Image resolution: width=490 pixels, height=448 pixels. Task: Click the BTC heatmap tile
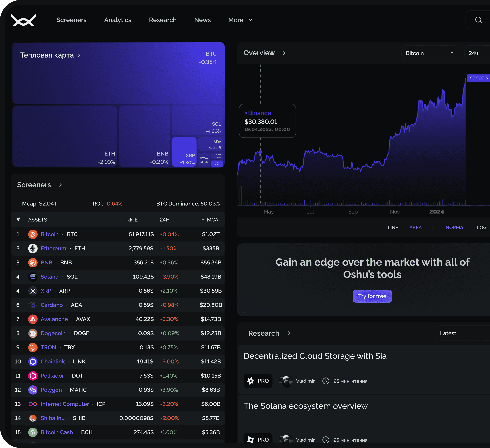[x=118, y=73]
